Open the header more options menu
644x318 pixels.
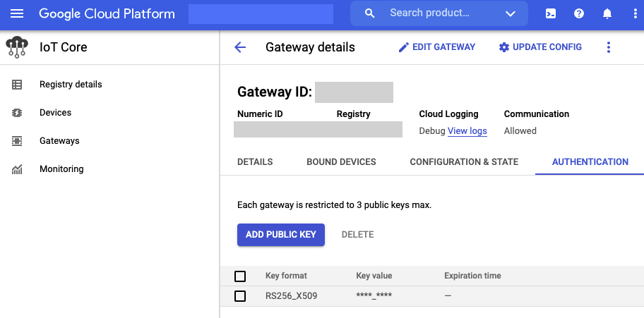pyautogui.click(x=636, y=13)
